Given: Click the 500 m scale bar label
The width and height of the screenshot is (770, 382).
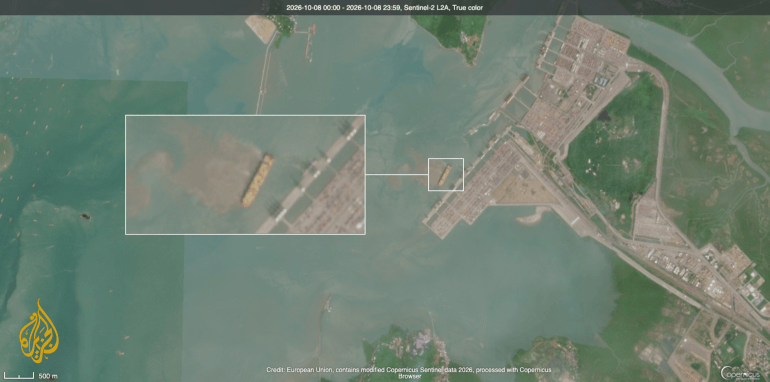Looking at the screenshot, I should (x=48, y=376).
